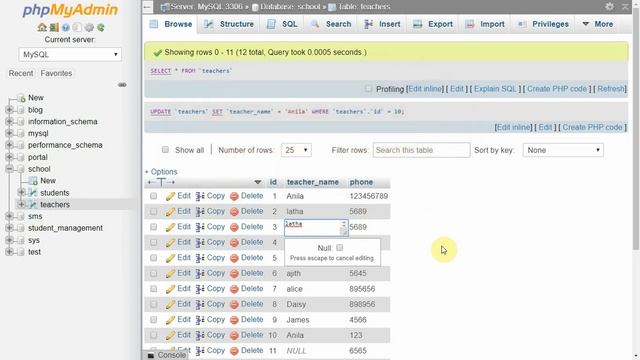Select row checkbox for id 7 alice
This screenshot has height=360, width=640.
153,289
